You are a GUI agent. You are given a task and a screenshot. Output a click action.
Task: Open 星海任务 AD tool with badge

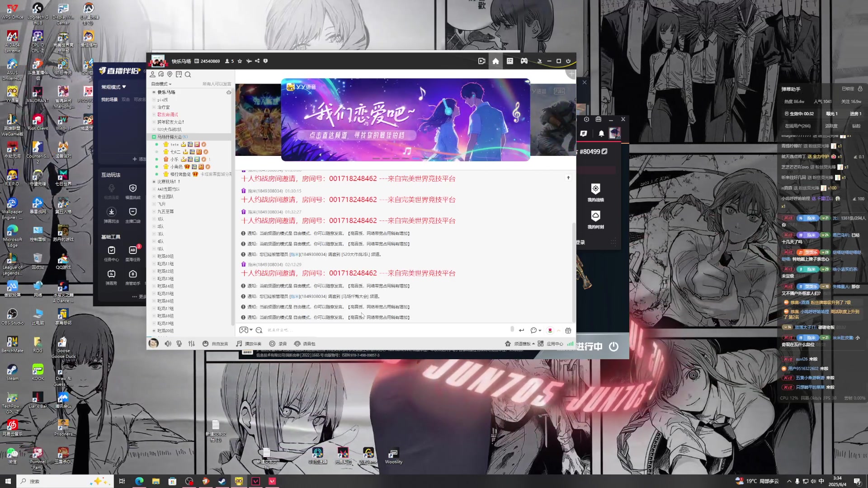[133, 253]
